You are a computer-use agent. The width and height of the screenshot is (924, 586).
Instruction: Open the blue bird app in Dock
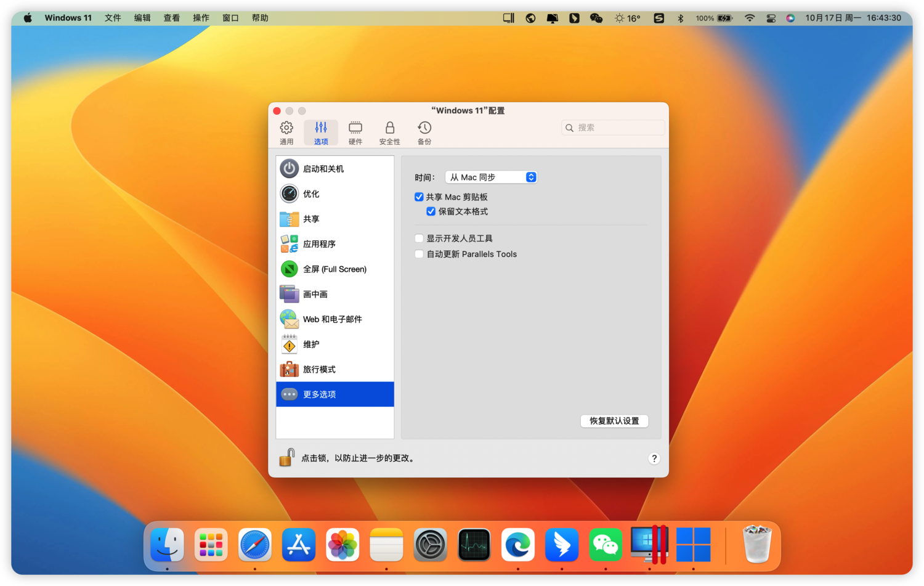562,545
